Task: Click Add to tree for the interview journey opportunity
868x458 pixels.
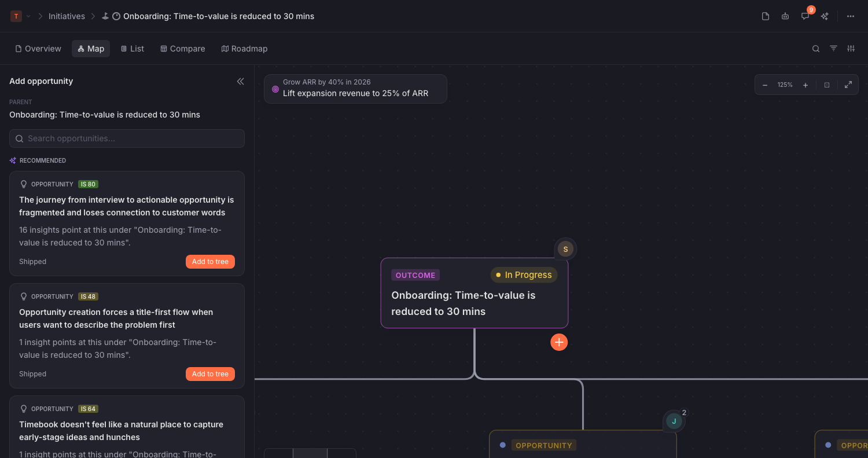Action: pyautogui.click(x=210, y=262)
